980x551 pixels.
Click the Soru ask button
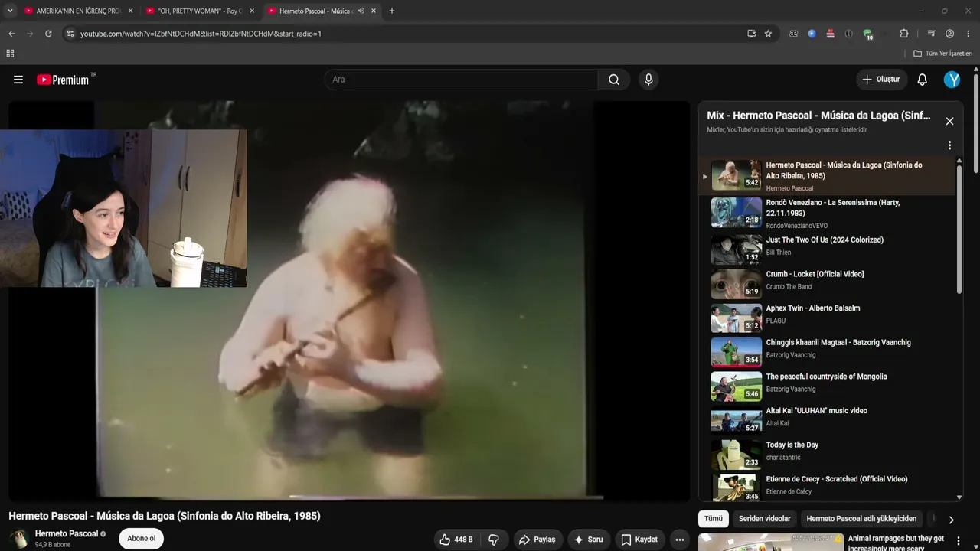tap(588, 540)
